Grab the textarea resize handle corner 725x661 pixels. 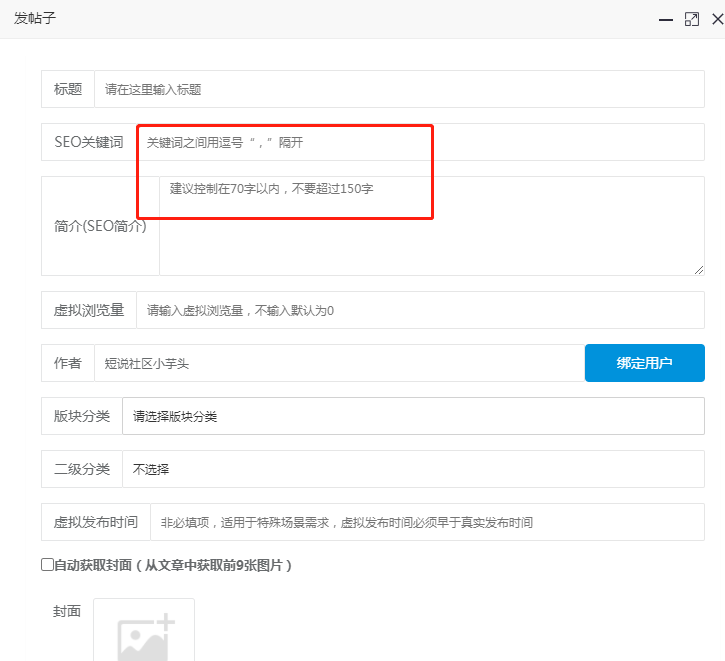click(699, 270)
